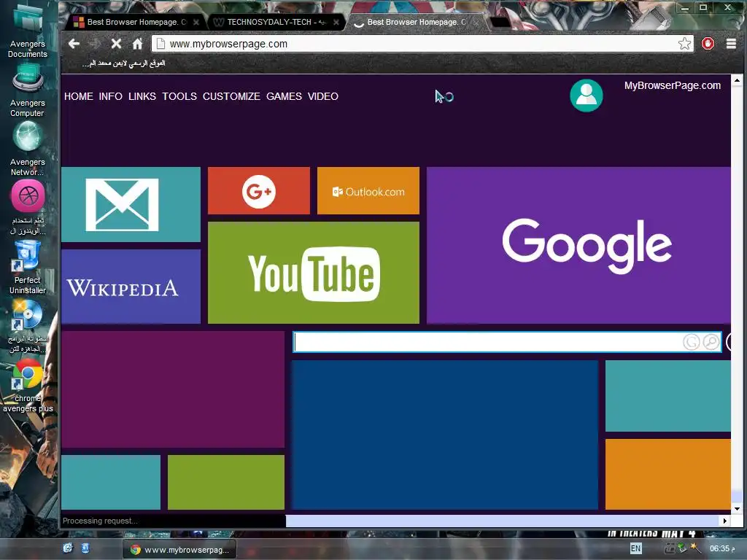Viewport: 747px width, 560px height.
Task: Open Perfect Uninstaller desktop shortcut
Action: coord(28,268)
